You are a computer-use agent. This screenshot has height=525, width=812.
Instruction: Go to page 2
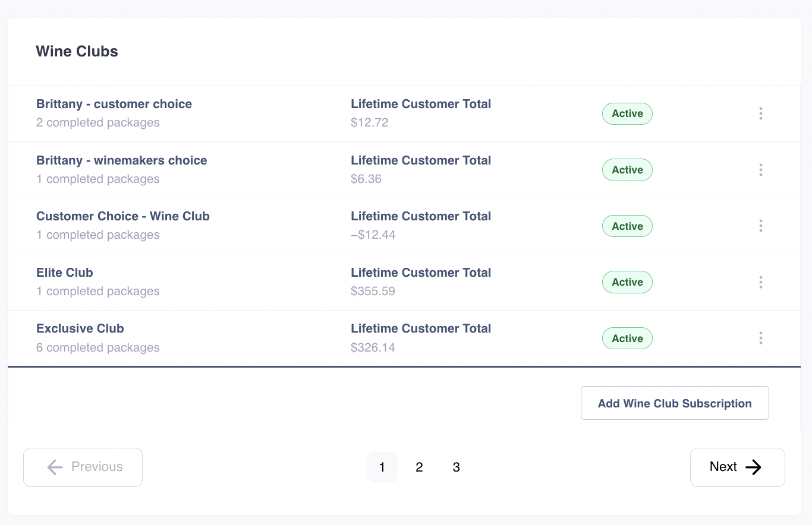[x=419, y=467]
